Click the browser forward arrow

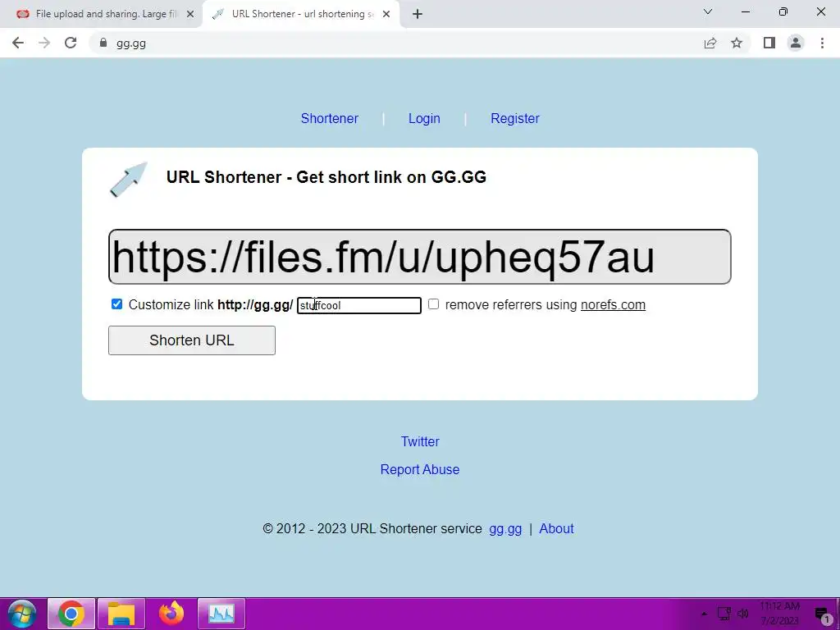pos(44,43)
